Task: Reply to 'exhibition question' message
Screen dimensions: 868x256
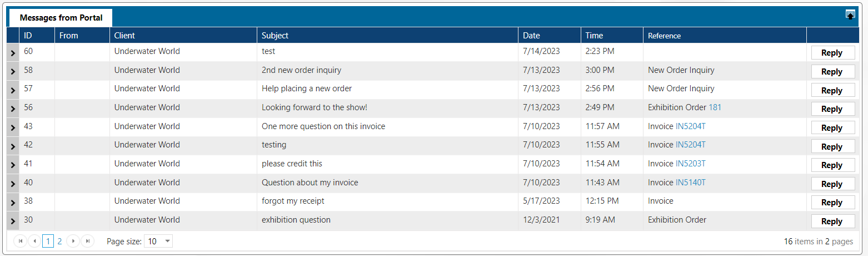Action: tap(832, 221)
